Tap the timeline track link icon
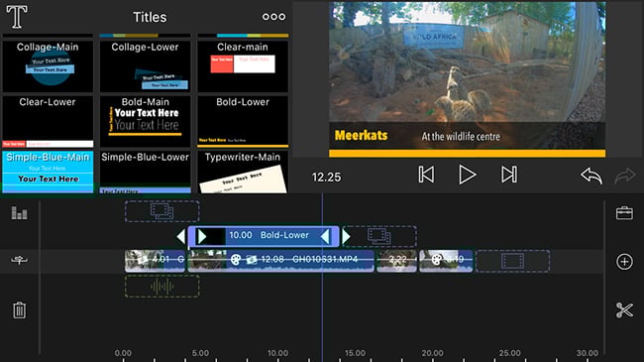The height and width of the screenshot is (362, 644). point(19,260)
